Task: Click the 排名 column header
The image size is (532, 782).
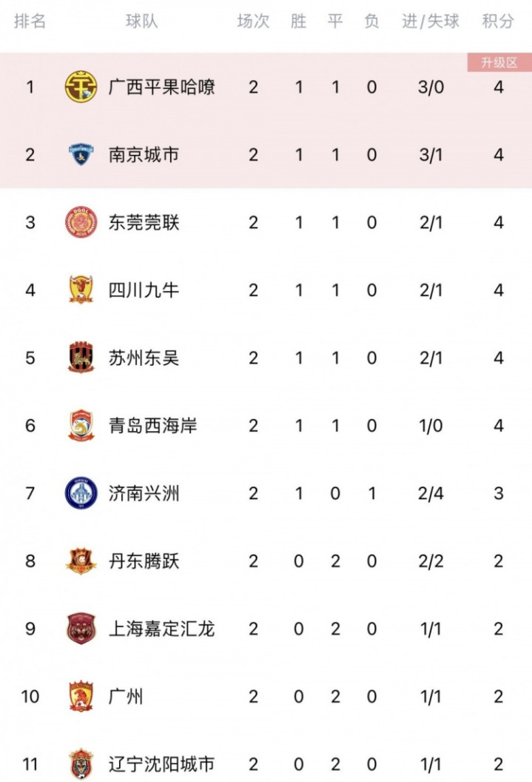Action: point(30,21)
